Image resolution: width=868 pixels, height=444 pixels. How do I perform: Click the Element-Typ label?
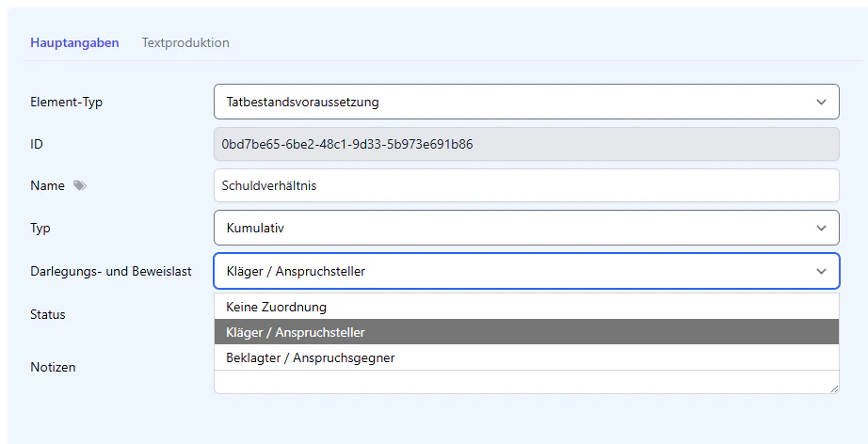pos(67,103)
